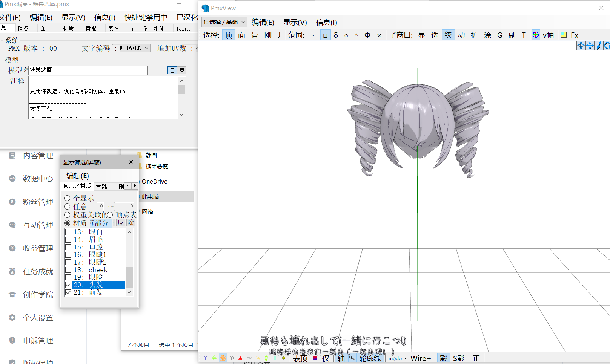The width and height of the screenshot is (610, 364).
Task: Choose the square box range selection
Action: point(325,35)
